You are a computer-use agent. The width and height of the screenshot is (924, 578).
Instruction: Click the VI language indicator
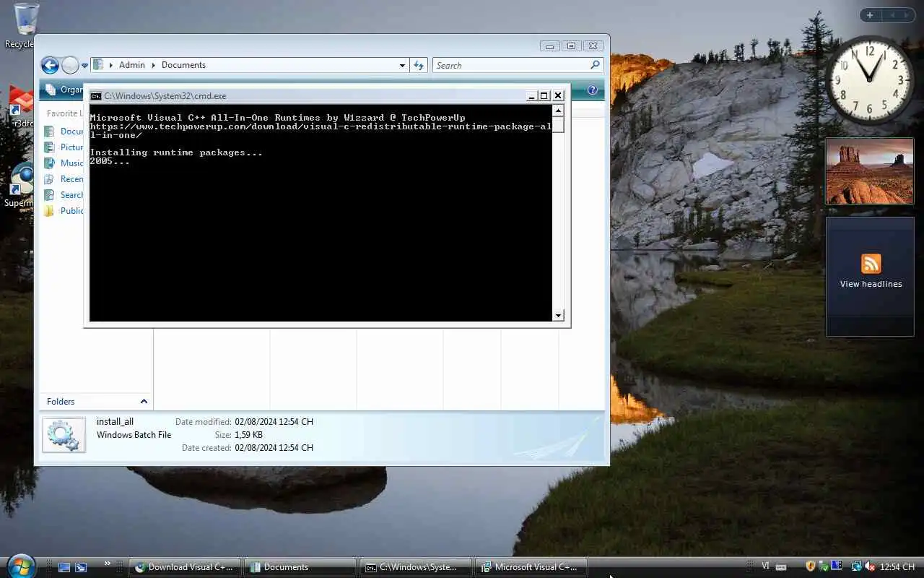pyautogui.click(x=766, y=566)
